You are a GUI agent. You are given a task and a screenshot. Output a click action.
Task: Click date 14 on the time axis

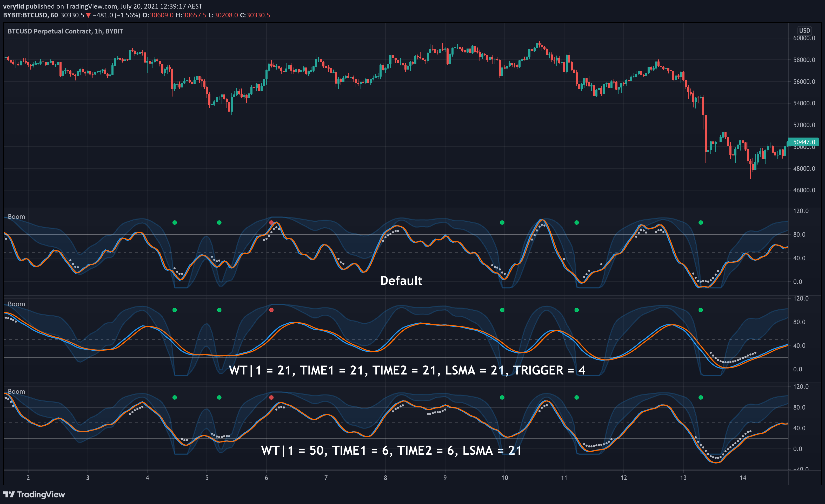pyautogui.click(x=743, y=478)
